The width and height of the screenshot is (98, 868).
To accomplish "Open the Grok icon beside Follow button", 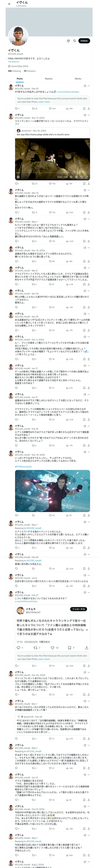I will [x=68, y=41].
